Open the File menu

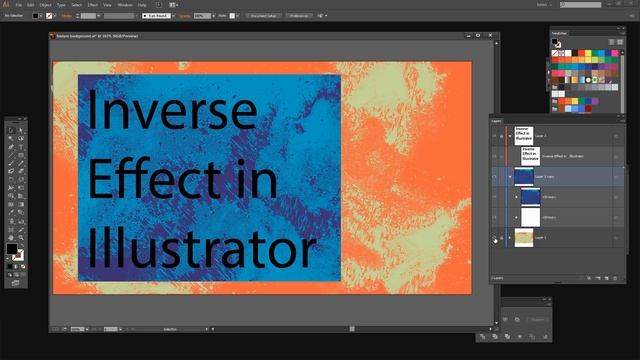pos(18,5)
